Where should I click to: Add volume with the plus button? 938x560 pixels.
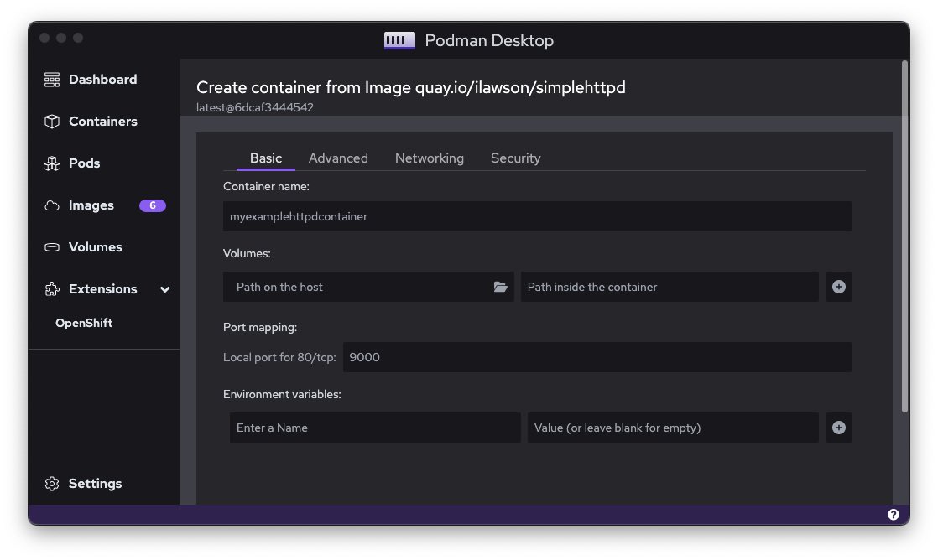click(838, 287)
